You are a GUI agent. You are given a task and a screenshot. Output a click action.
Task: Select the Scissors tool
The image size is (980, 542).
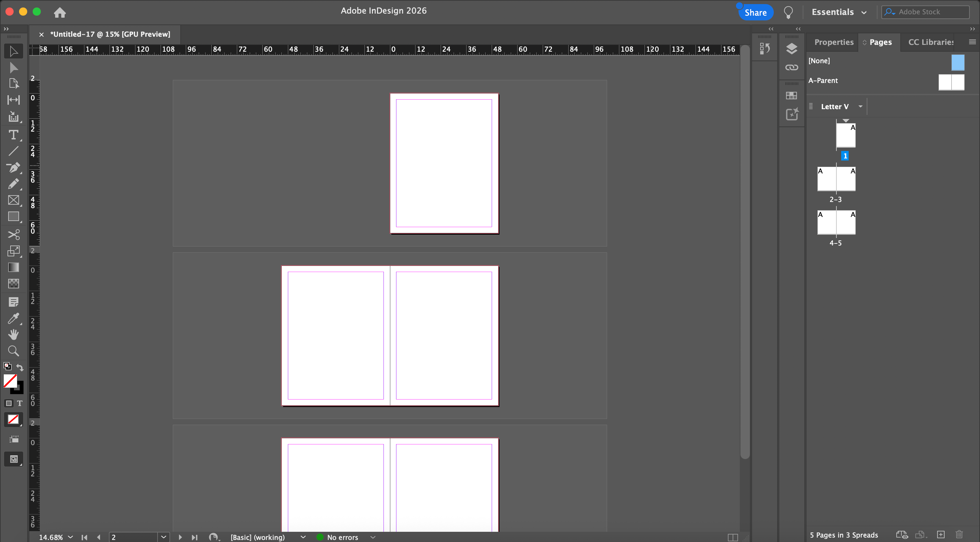[13, 235]
